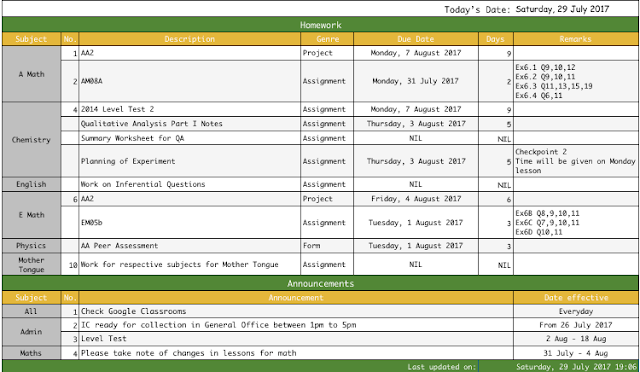Click the Maths subject cell in Announcements
The image size is (640, 372).
coord(31,353)
